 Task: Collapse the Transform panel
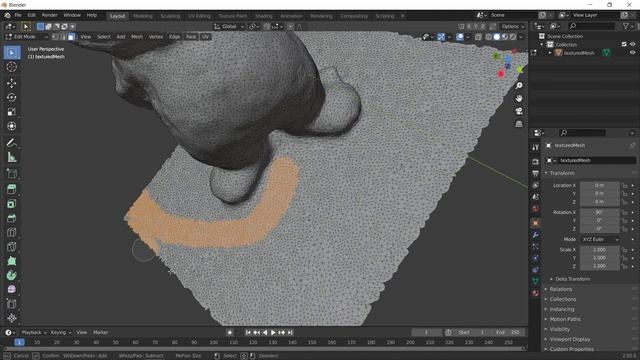pos(561,173)
